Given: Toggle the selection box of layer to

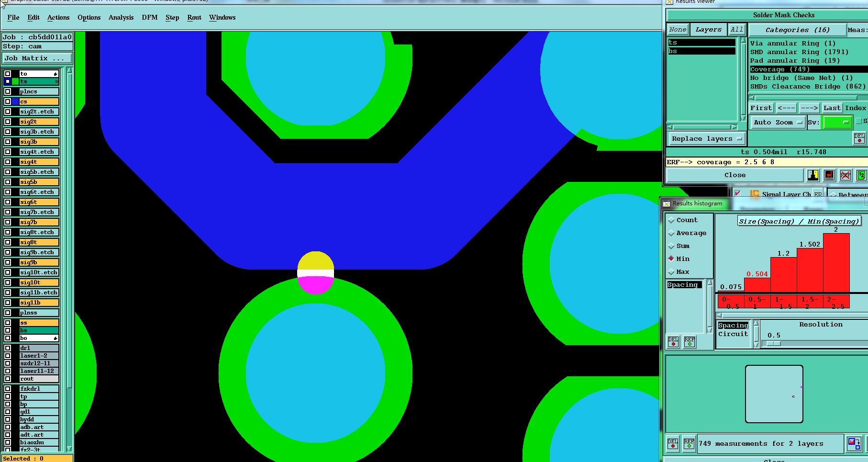Looking at the screenshot, I should [x=8, y=74].
